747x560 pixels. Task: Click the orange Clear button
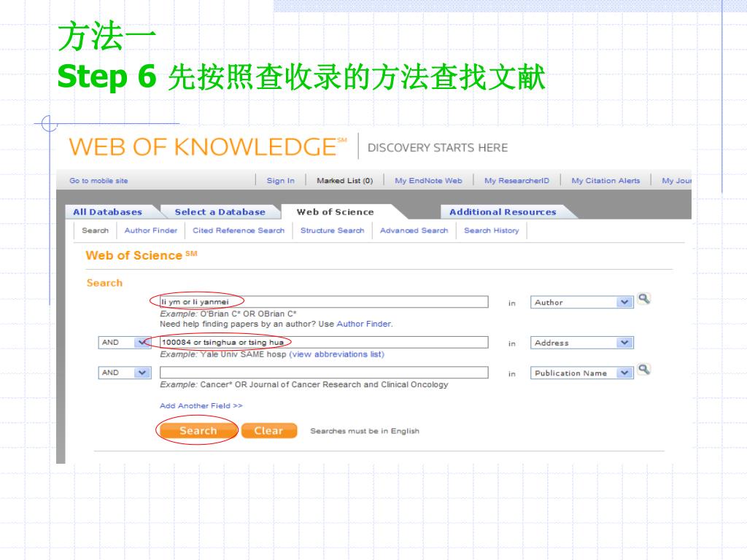(x=268, y=430)
